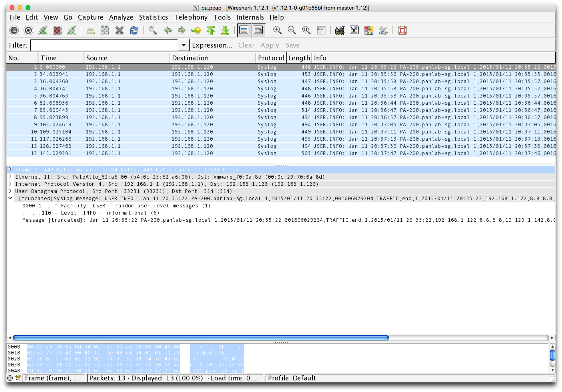
Task: Toggle auto-scroll in live capture
Action: [x=258, y=30]
